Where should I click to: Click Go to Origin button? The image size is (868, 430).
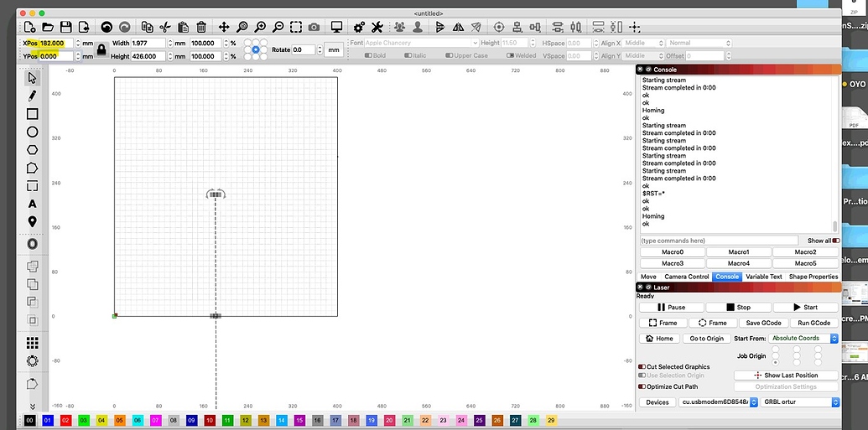(x=706, y=338)
